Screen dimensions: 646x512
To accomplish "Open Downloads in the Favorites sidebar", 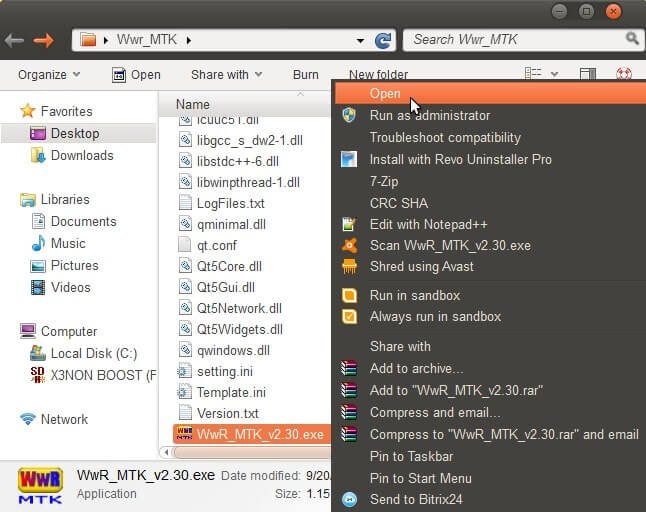I will (81, 155).
